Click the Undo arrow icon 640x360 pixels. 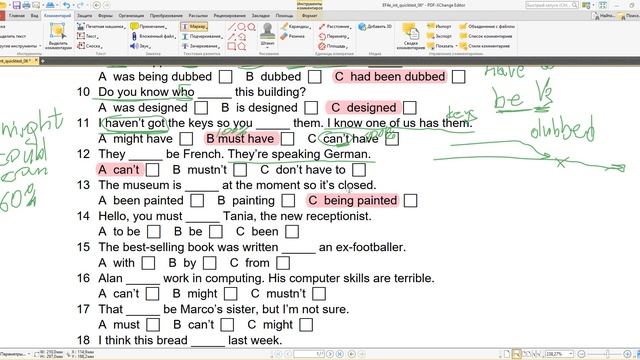67,5
